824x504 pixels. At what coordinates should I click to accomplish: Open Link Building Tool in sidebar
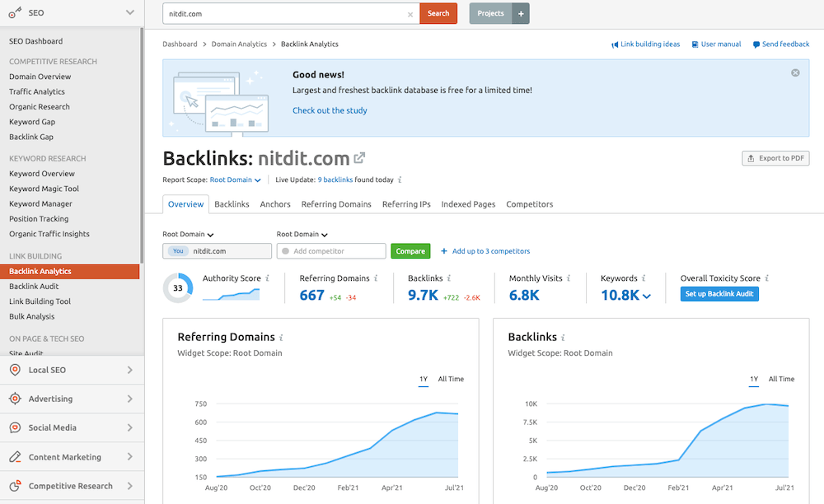pos(40,301)
